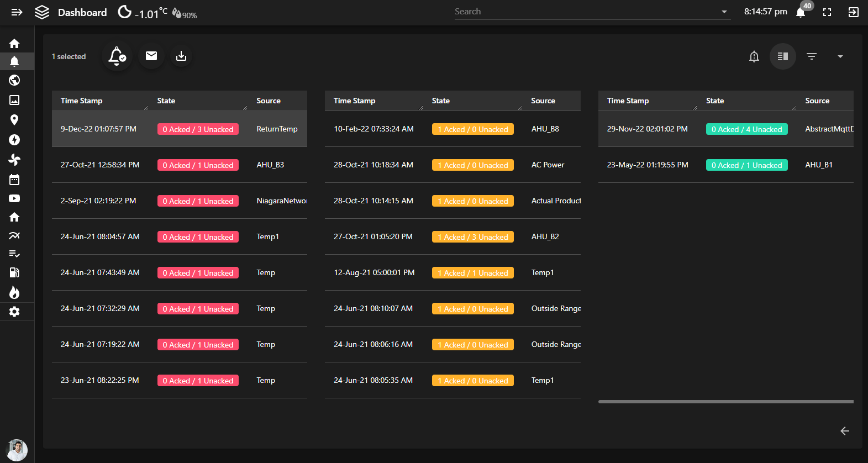Download the selected alarm data
The width and height of the screenshot is (868, 463).
click(181, 56)
